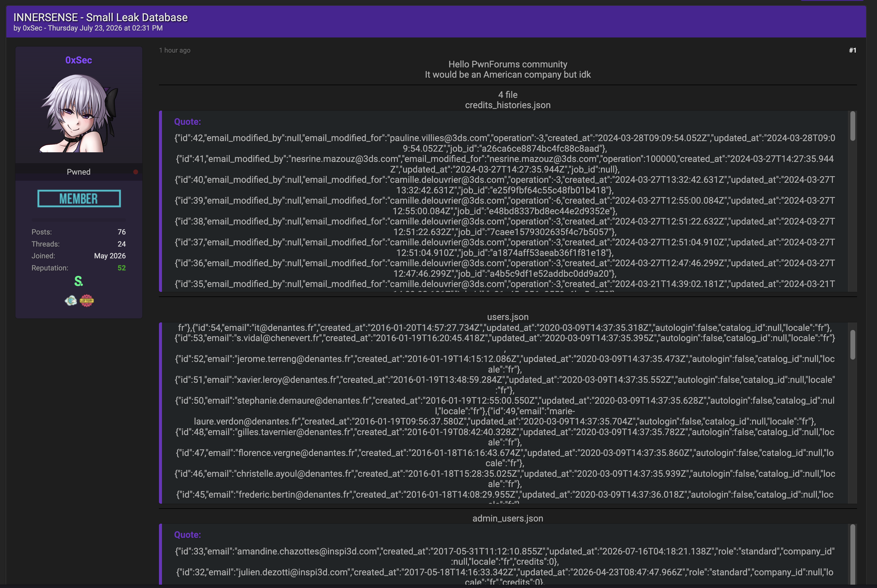Click the 0xSec anime avatar image

click(x=79, y=113)
